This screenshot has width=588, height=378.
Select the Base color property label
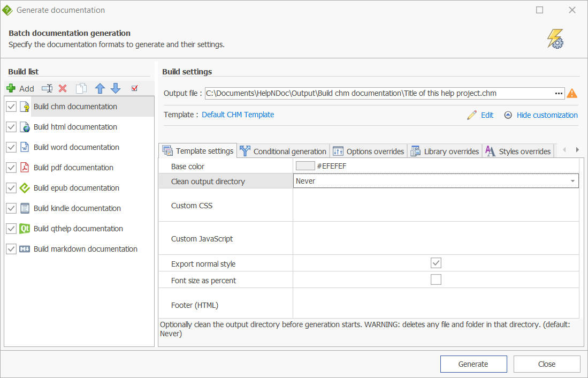pyautogui.click(x=188, y=167)
